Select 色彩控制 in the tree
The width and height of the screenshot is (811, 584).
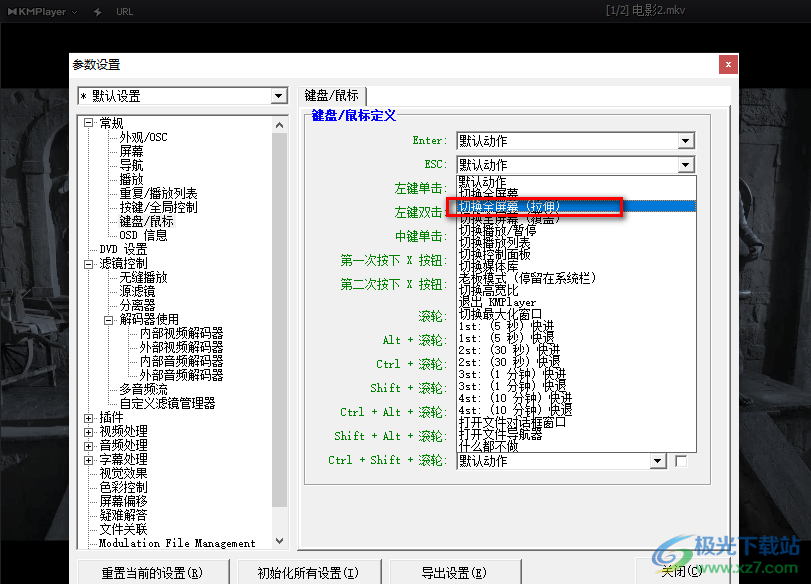pos(123,487)
